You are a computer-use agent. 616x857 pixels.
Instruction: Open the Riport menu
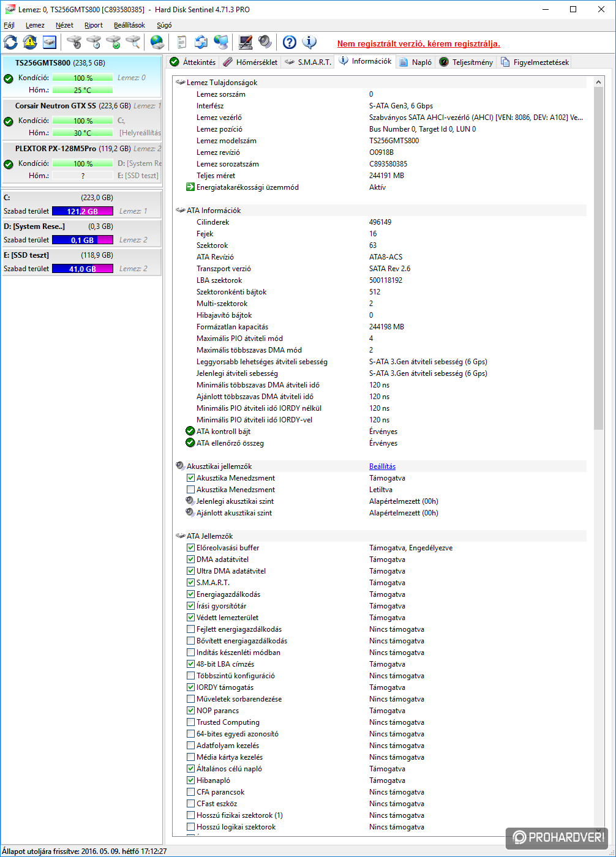94,25
